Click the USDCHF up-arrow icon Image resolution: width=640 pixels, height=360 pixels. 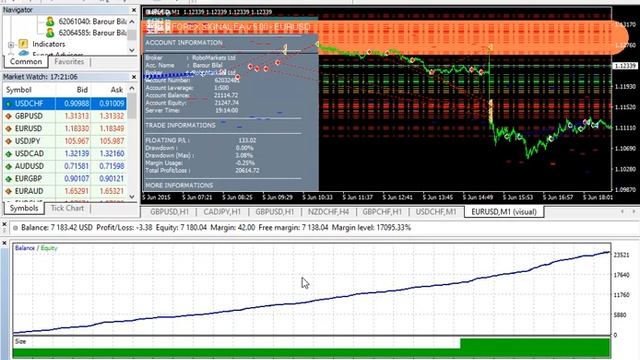tap(8, 104)
